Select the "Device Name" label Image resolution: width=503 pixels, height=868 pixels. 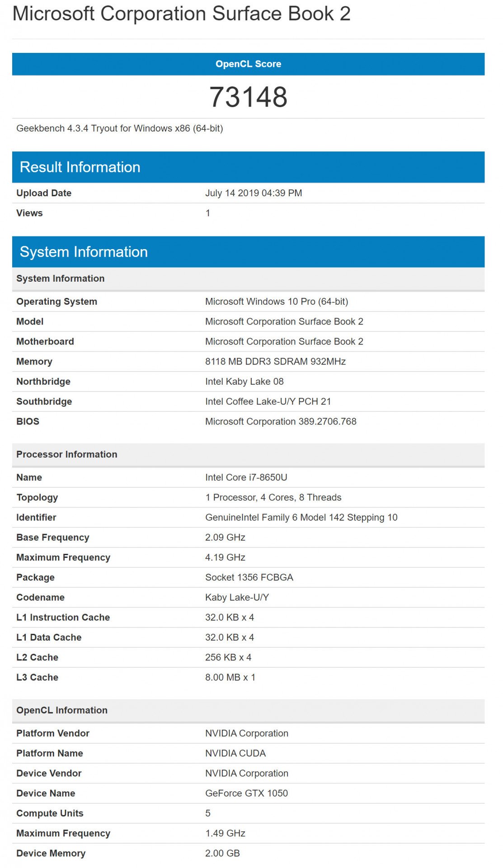(46, 793)
